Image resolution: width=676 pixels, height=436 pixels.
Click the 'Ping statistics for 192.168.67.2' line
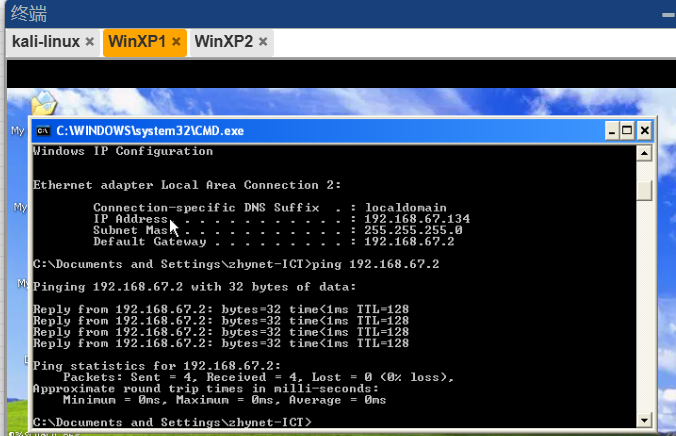(157, 366)
